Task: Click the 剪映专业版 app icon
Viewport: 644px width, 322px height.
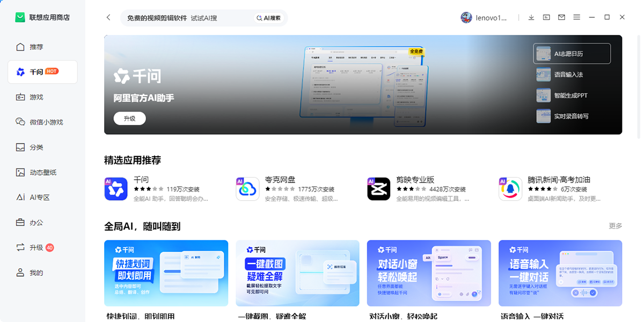Action: point(379,189)
